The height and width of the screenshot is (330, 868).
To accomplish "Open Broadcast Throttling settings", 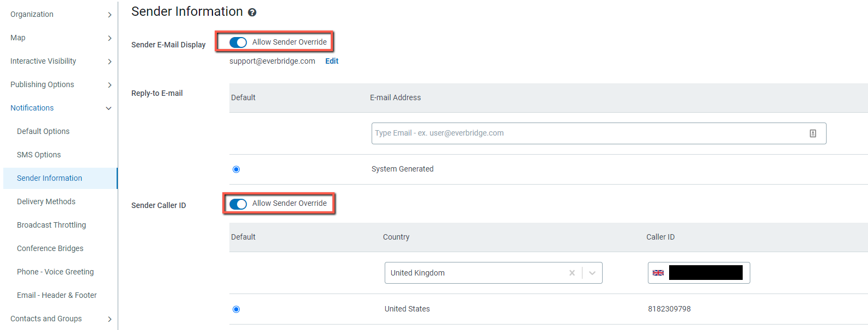I will pos(51,225).
